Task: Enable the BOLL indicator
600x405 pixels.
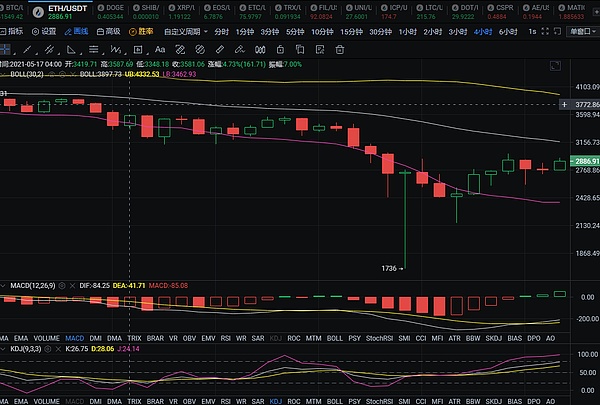Action: click(334, 339)
